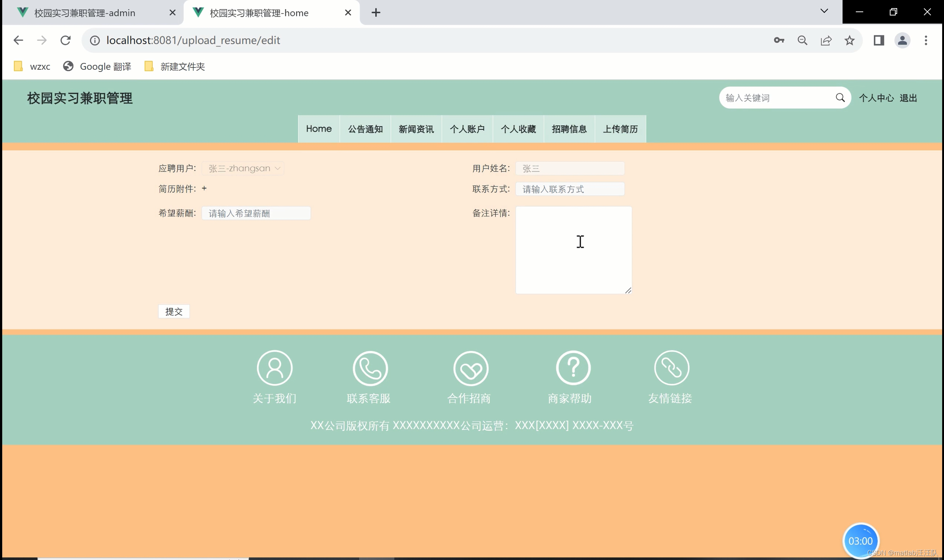Open the Chrome three-dot menu

[x=926, y=41]
